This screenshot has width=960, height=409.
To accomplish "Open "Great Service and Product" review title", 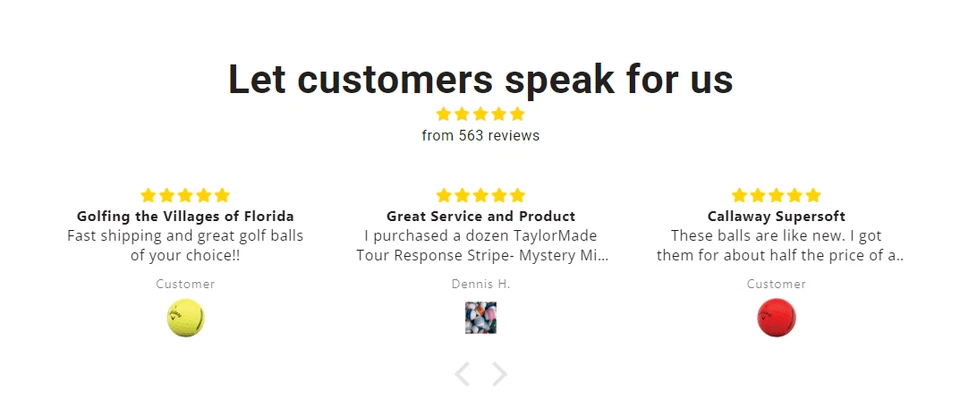I will 481,216.
